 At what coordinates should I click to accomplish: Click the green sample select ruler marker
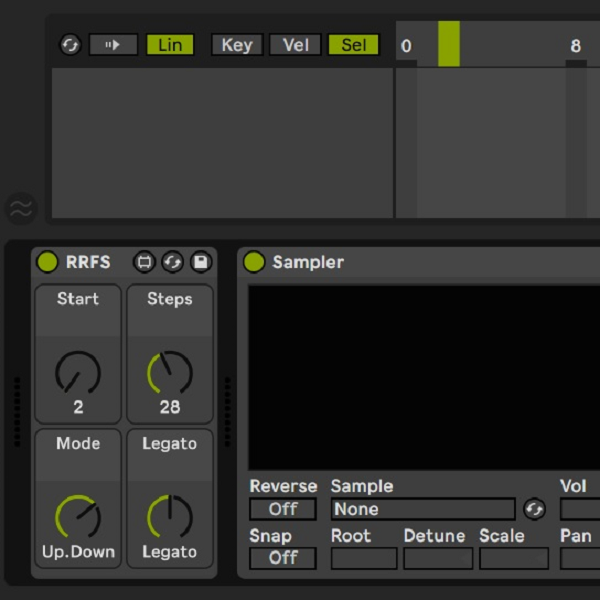coord(449,44)
